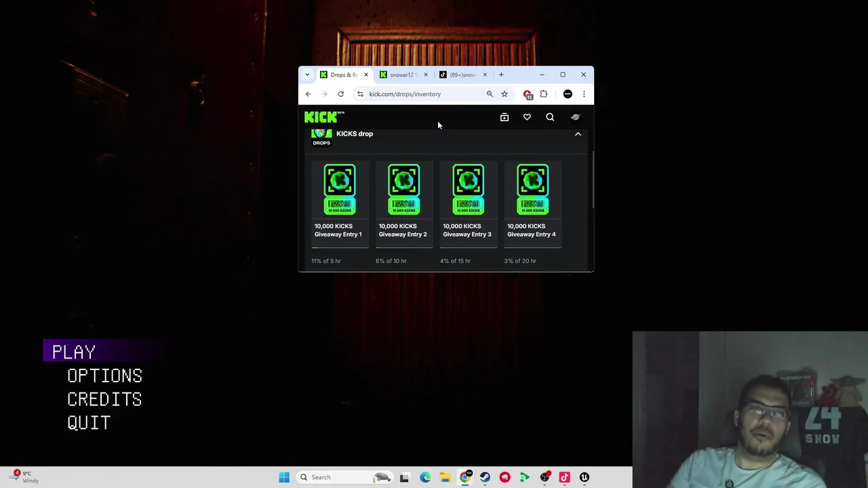This screenshot has width=868, height=488.
Task: Click the '4% of 15 hr' progress text
Action: [455, 261]
